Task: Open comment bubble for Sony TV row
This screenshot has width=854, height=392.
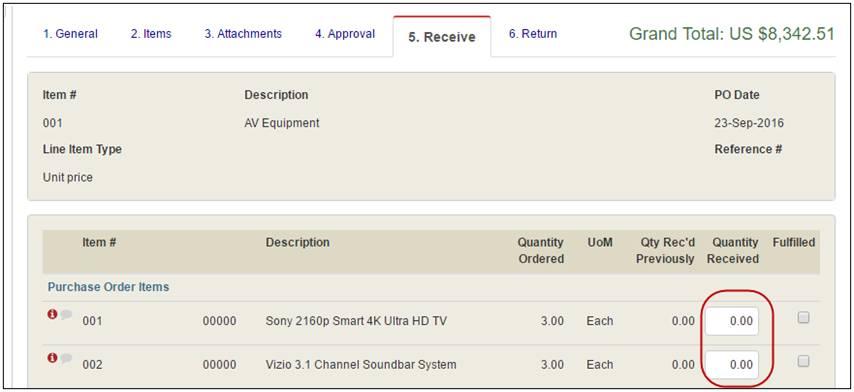Action: (x=66, y=315)
